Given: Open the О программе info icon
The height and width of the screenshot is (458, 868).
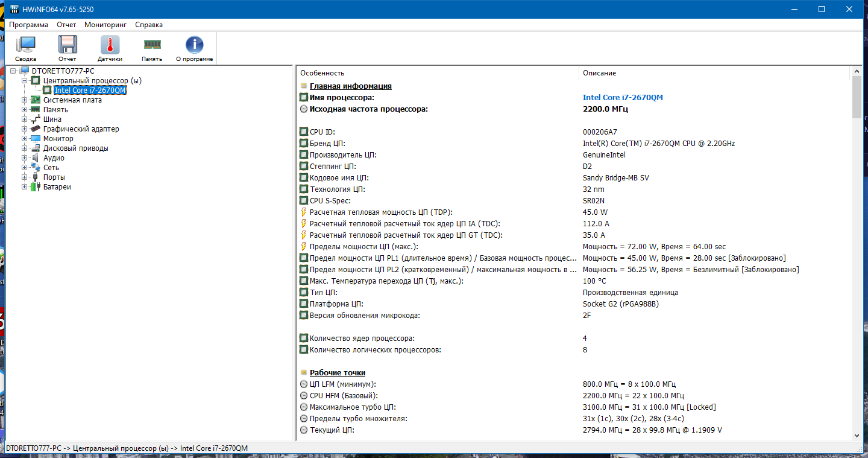Looking at the screenshot, I should 194,45.
